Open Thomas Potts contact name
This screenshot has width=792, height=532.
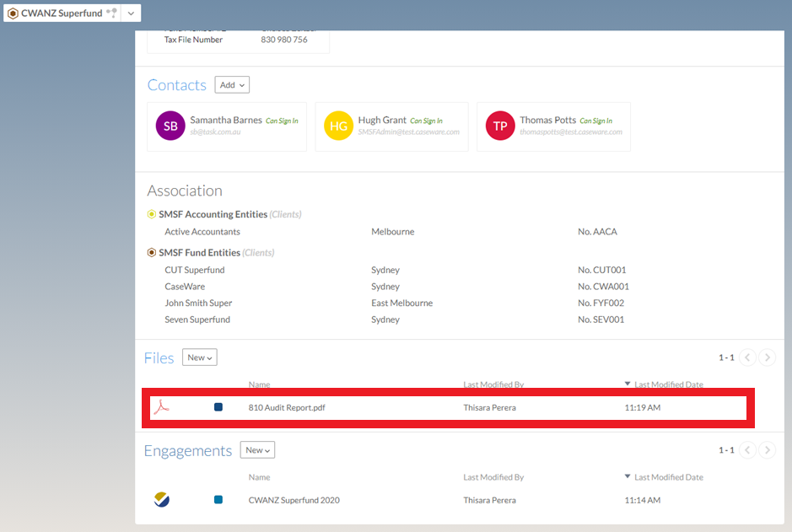pos(547,120)
